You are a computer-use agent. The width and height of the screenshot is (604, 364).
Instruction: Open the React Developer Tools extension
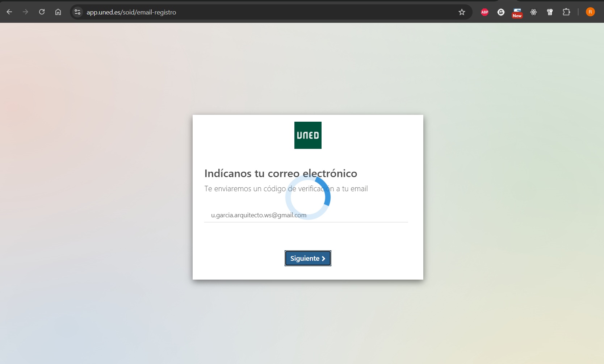tap(533, 12)
